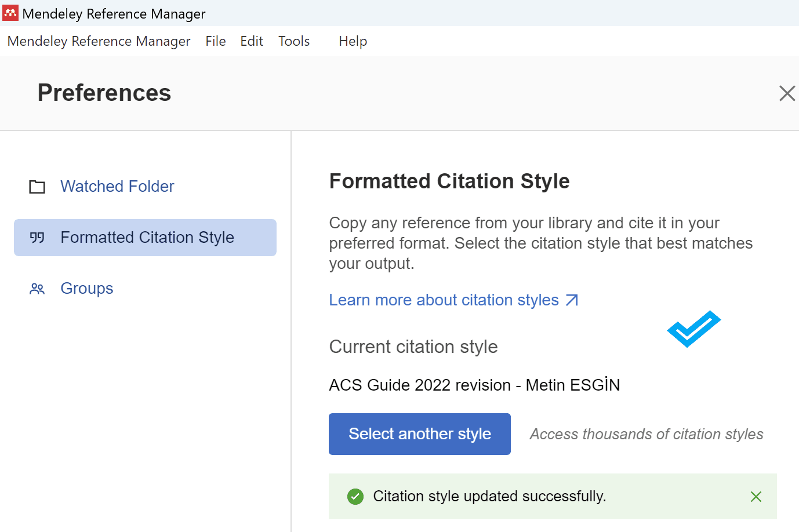Click the Mendeley logo in the title bar

coord(10,13)
